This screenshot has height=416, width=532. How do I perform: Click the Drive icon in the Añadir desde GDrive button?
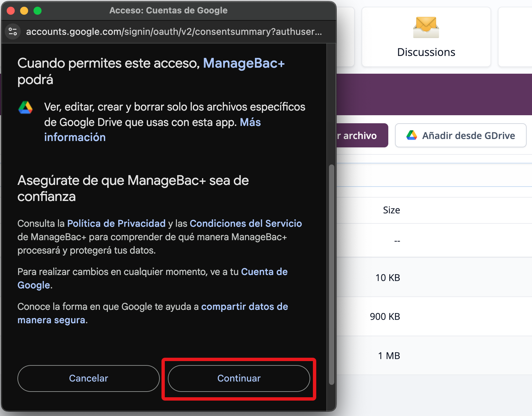coord(411,135)
